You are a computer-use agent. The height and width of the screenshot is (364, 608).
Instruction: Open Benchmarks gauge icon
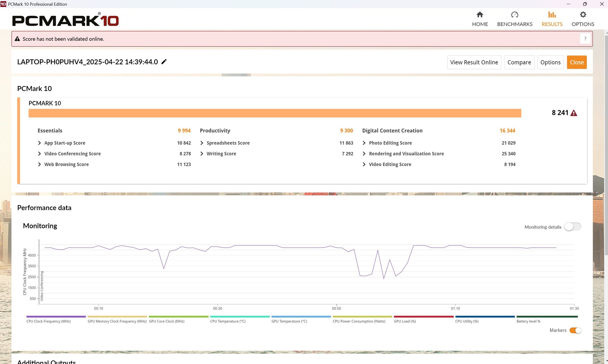point(515,15)
